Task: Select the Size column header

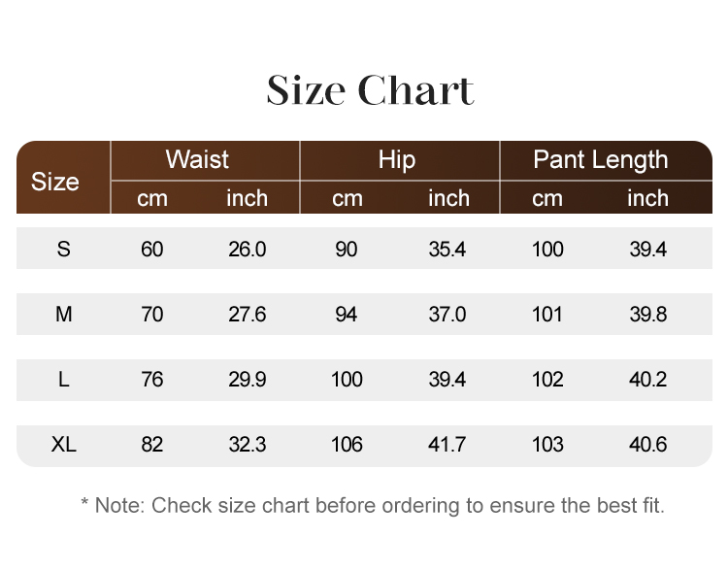Action: pyautogui.click(x=55, y=182)
